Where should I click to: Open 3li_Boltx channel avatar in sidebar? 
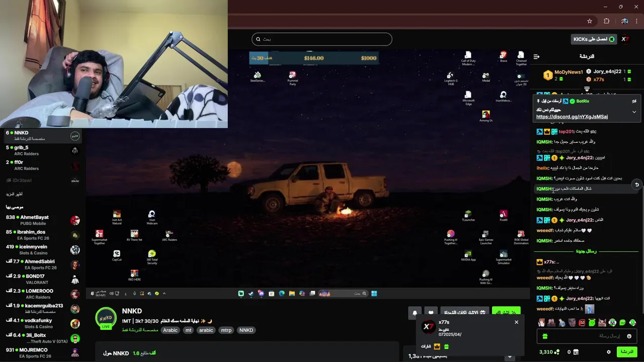75,338
